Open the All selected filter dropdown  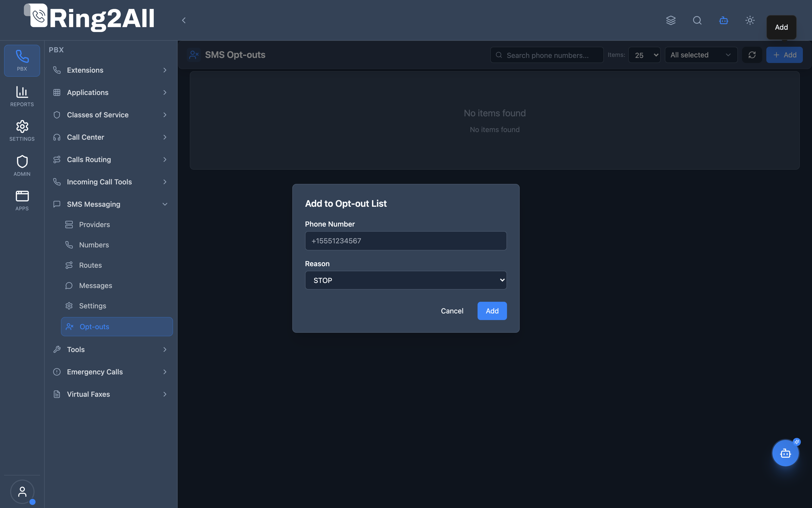click(701, 55)
